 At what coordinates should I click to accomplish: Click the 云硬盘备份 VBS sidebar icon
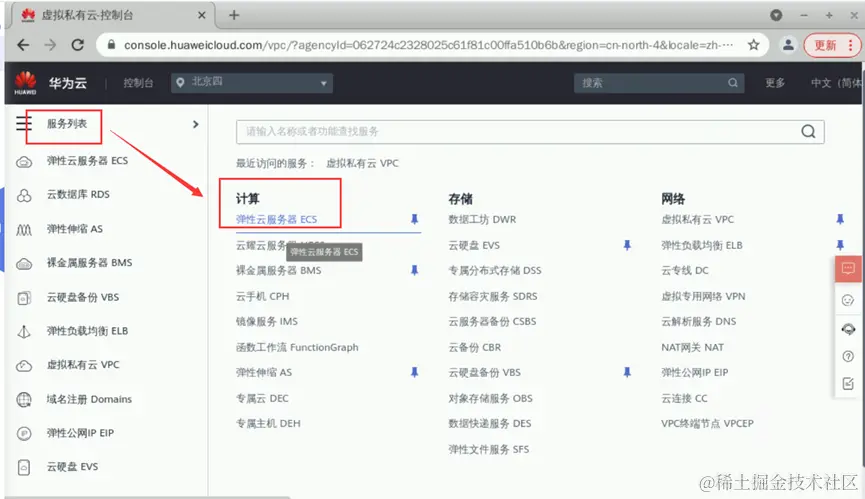(24, 298)
